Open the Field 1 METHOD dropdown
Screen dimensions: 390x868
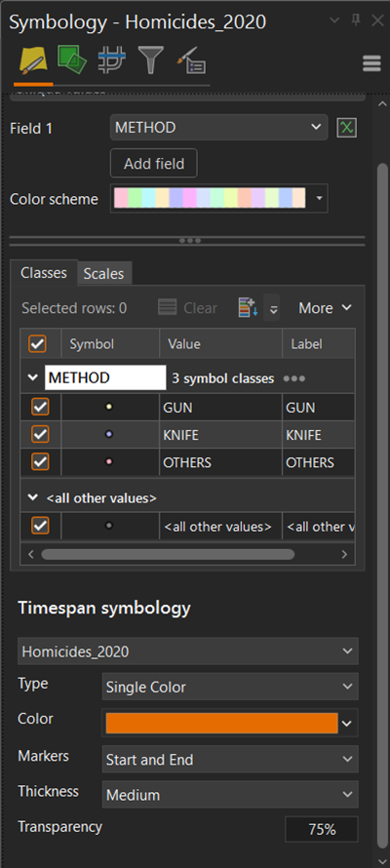tap(219, 128)
